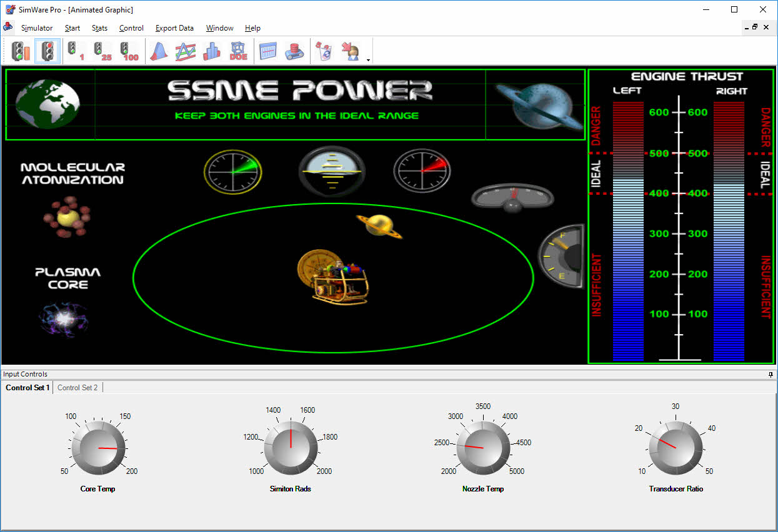The image size is (778, 532).
Task: Toggle the Input Controls auto-hide pin
Action: coord(770,374)
